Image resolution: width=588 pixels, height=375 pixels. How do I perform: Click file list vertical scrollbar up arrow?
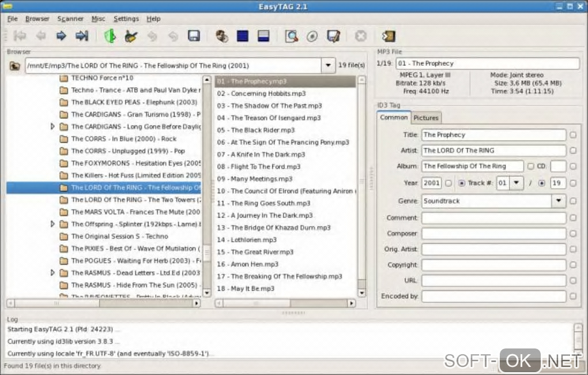pos(362,80)
